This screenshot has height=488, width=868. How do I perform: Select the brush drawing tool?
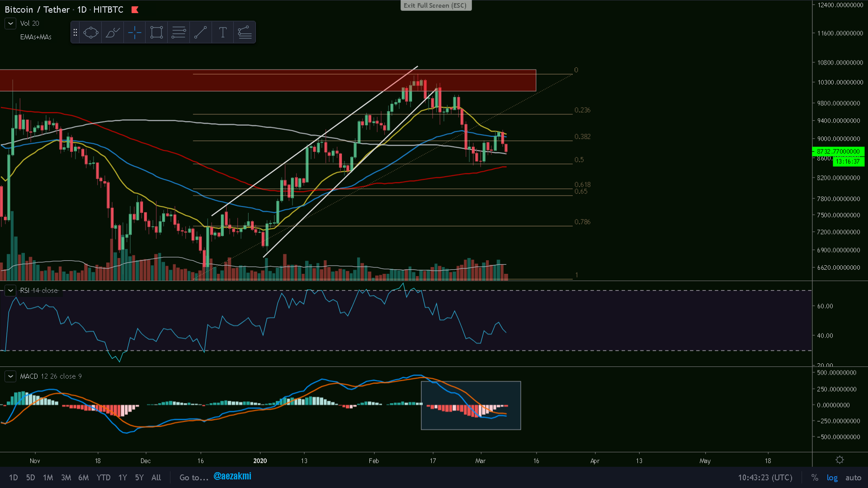coord(113,32)
